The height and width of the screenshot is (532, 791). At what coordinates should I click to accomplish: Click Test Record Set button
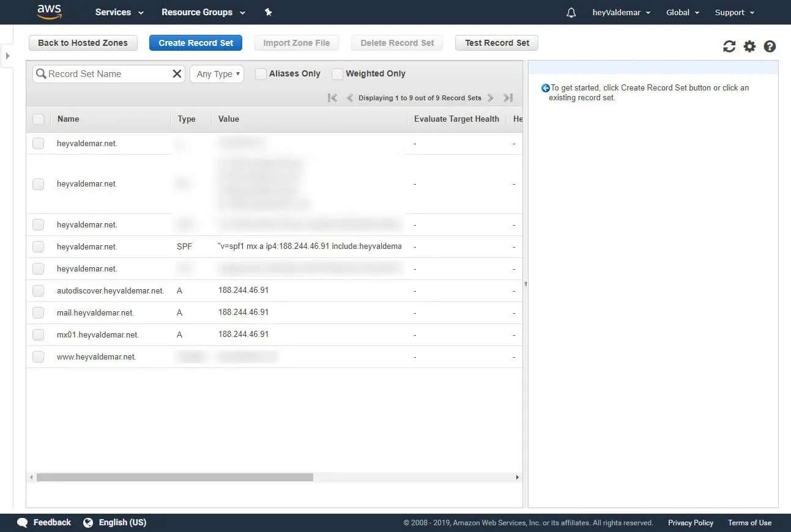[x=497, y=43]
